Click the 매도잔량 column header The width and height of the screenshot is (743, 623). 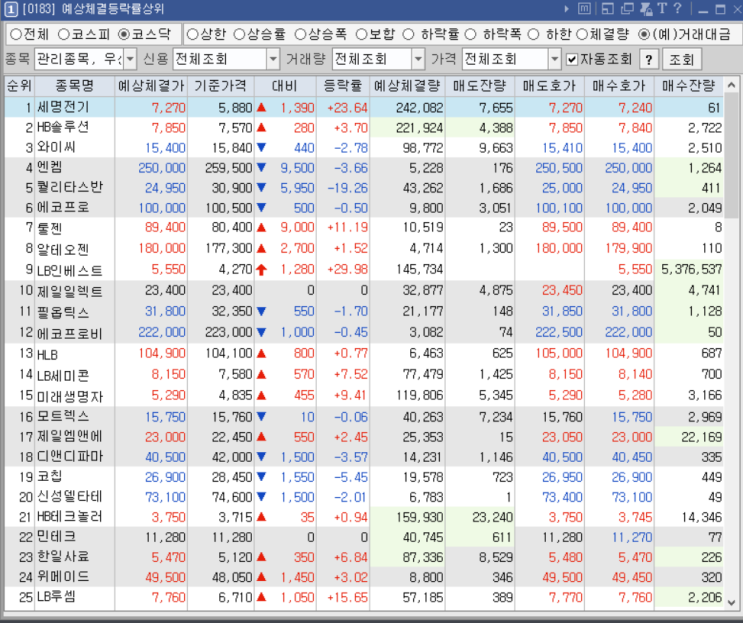point(480,86)
